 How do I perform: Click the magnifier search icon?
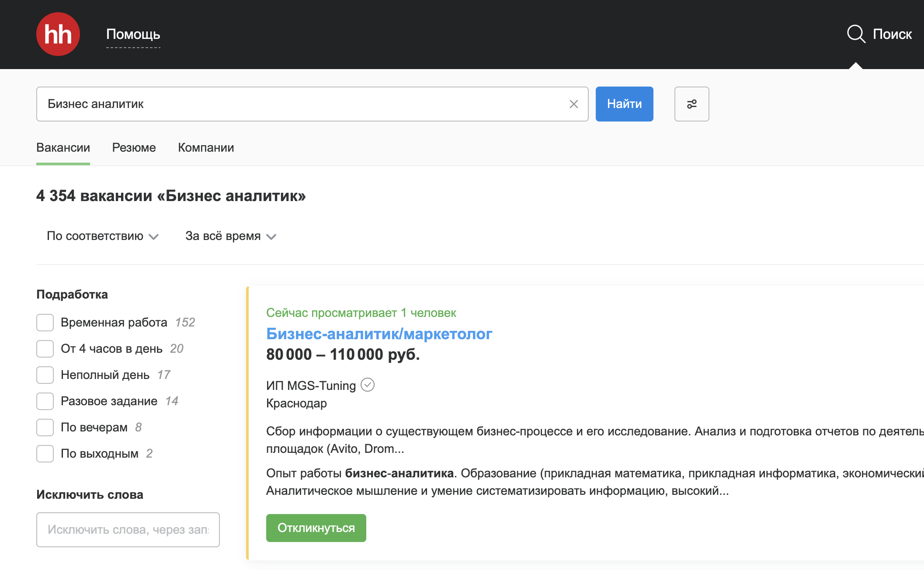856,34
